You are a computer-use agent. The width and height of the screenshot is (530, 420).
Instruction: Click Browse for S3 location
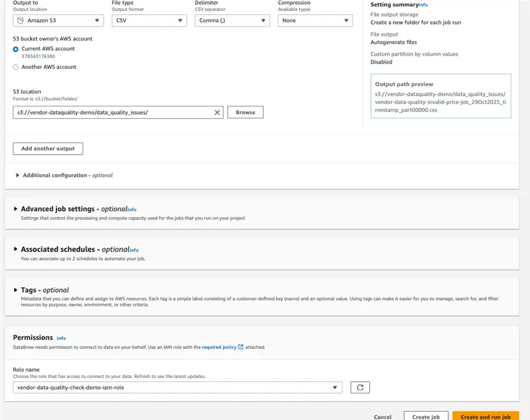pos(246,112)
